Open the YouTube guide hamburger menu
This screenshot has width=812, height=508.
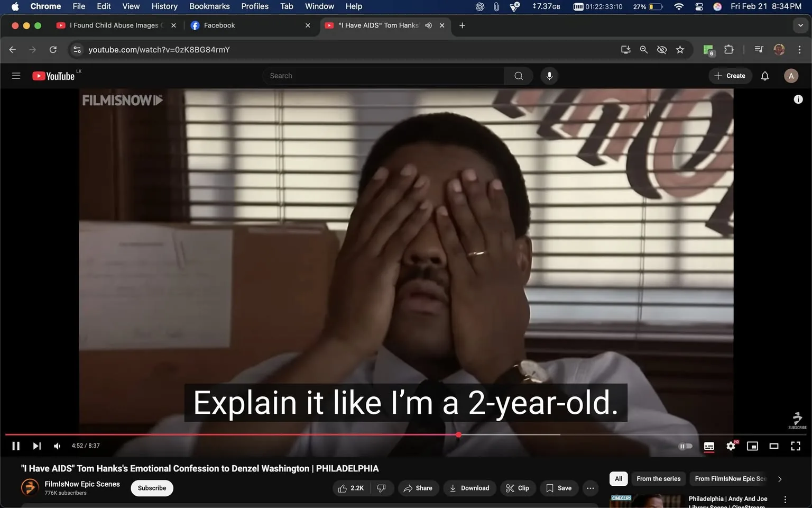16,76
